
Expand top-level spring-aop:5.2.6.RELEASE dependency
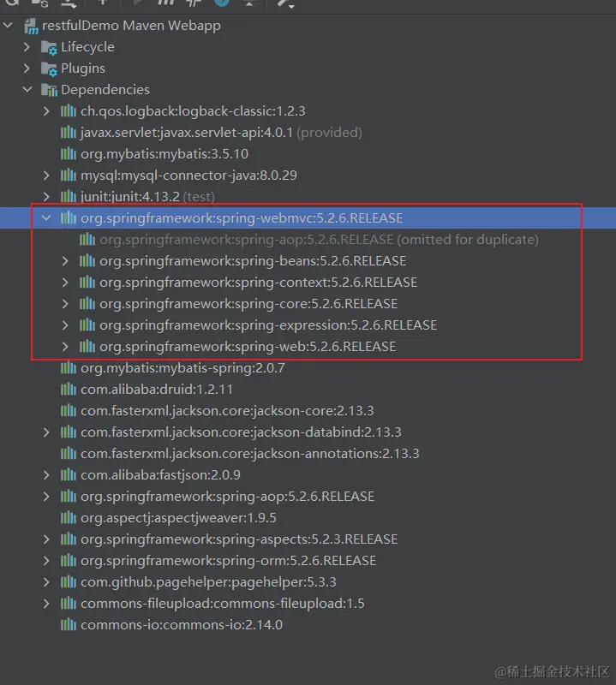tap(46, 497)
